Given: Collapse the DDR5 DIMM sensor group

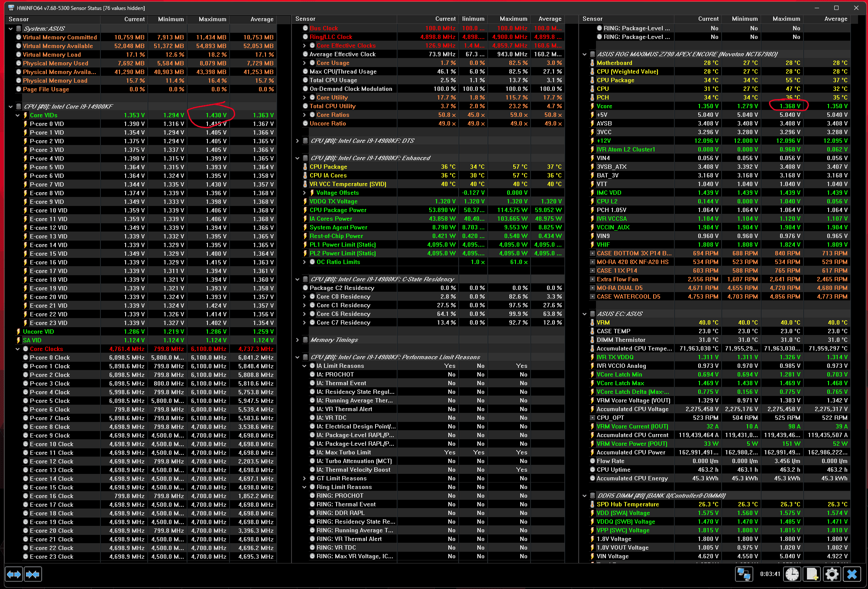Looking at the screenshot, I should click(x=584, y=496).
